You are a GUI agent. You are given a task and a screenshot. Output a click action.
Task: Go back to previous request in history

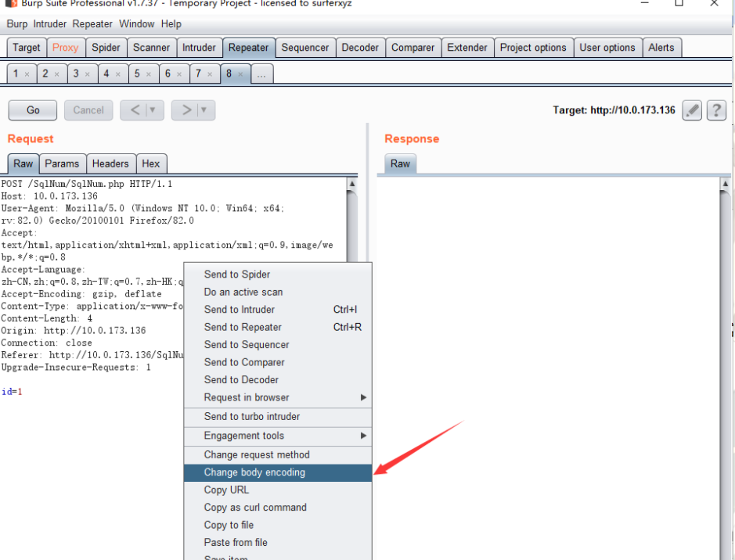pyautogui.click(x=135, y=110)
